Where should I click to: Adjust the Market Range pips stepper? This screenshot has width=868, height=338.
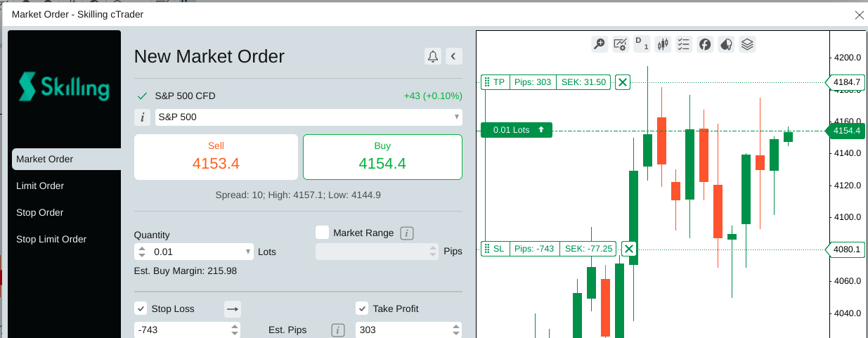click(x=433, y=252)
